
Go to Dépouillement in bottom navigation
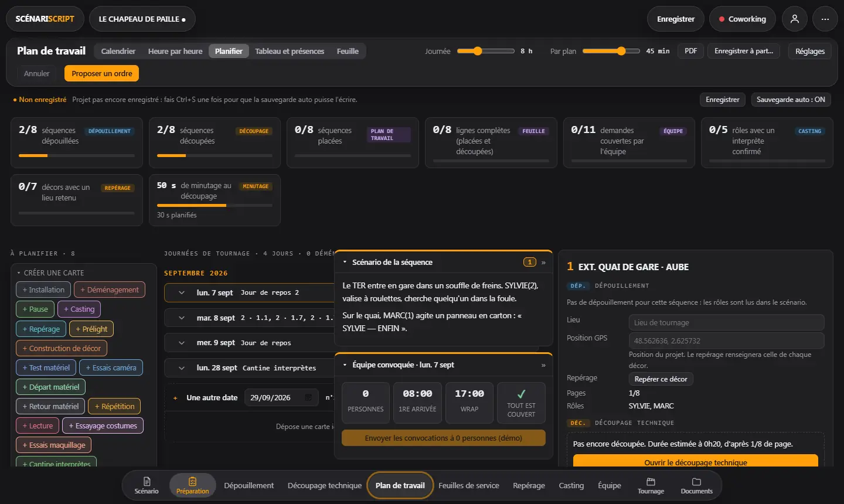(x=249, y=485)
